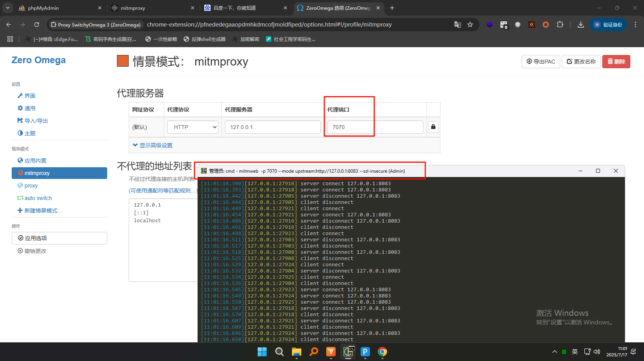Viewport: 644px width, 361px height.
Task: Select the mitmproxy profile in sidebar
Action: click(59, 173)
